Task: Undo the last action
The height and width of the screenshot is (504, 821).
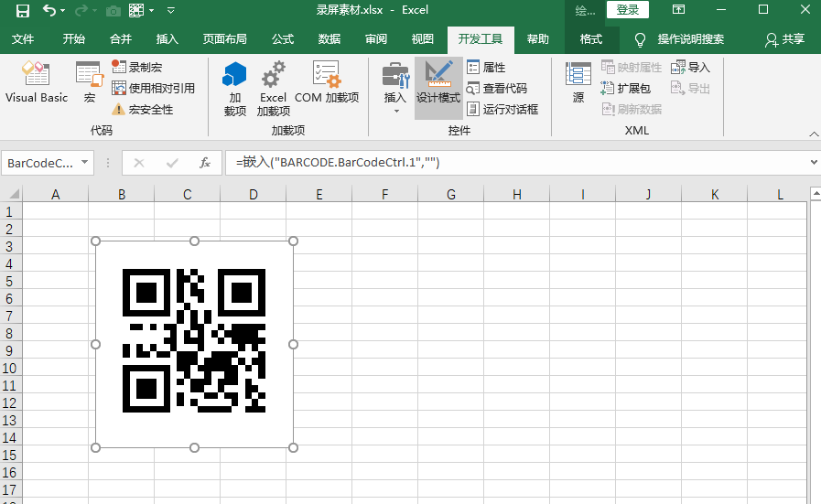Action: point(49,10)
